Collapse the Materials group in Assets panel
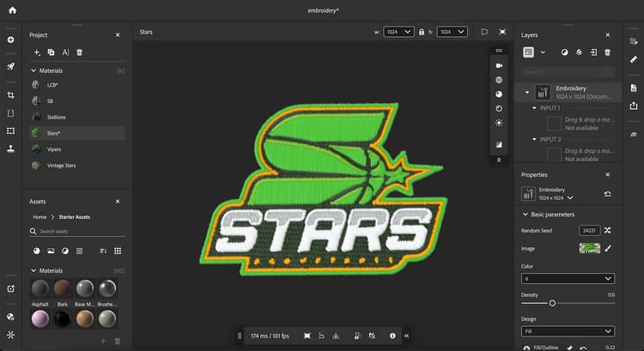The width and height of the screenshot is (644, 351). pos(33,270)
